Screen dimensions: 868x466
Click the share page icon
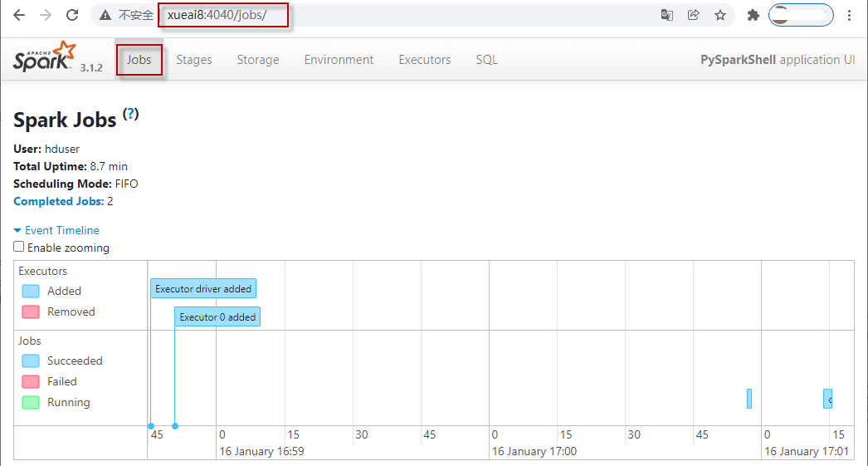click(x=693, y=15)
